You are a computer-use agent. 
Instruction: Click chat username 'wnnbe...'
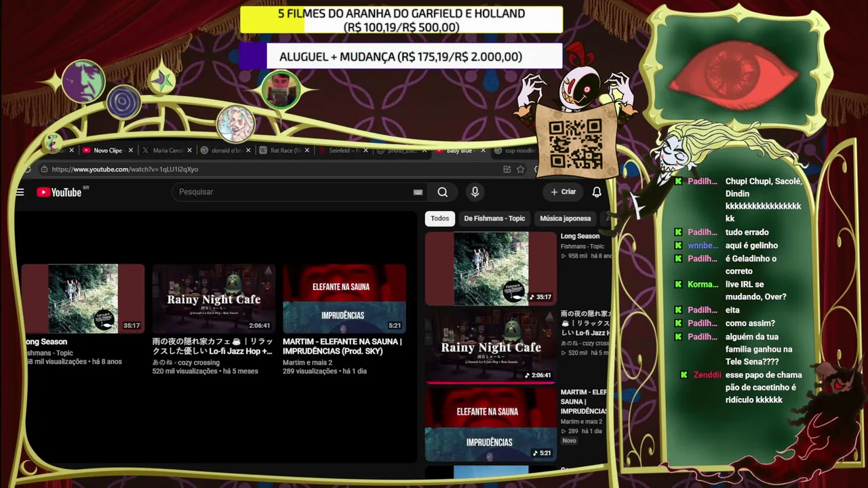pos(703,245)
